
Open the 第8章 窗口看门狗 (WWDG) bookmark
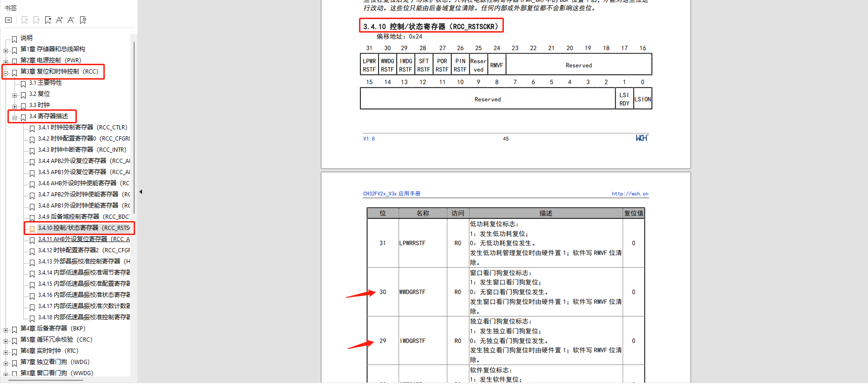coord(56,373)
